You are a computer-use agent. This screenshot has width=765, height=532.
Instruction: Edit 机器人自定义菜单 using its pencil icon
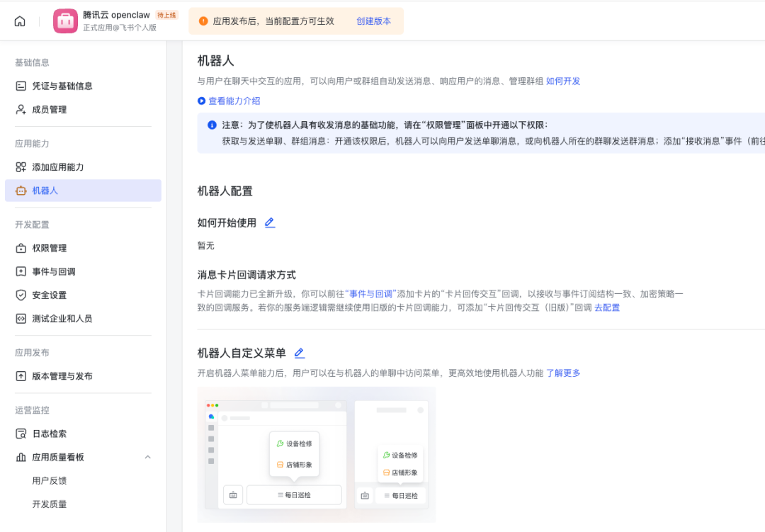tap(299, 352)
